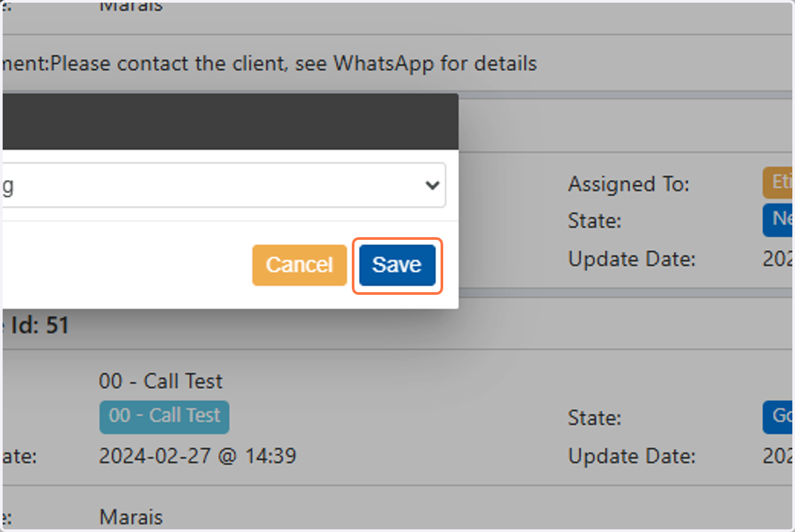Click the white footer area left of Cancel

coord(126,265)
